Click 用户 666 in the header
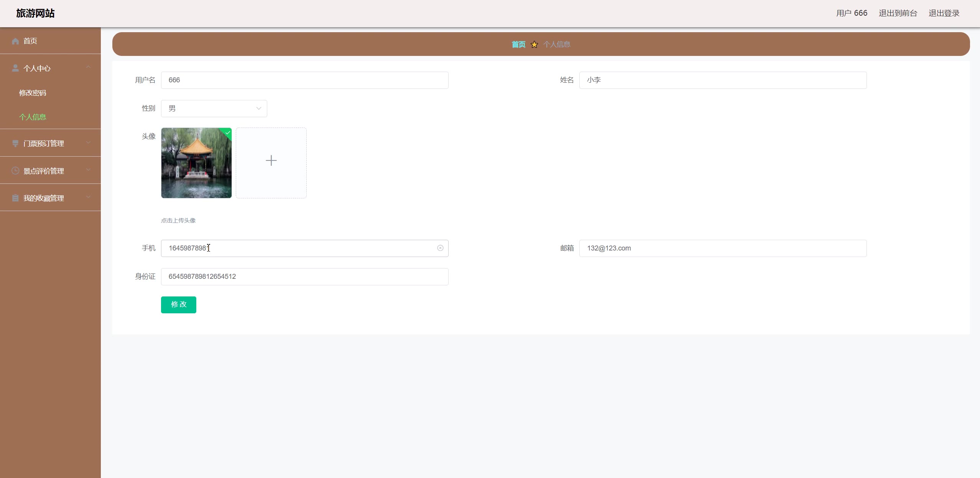 pyautogui.click(x=852, y=13)
